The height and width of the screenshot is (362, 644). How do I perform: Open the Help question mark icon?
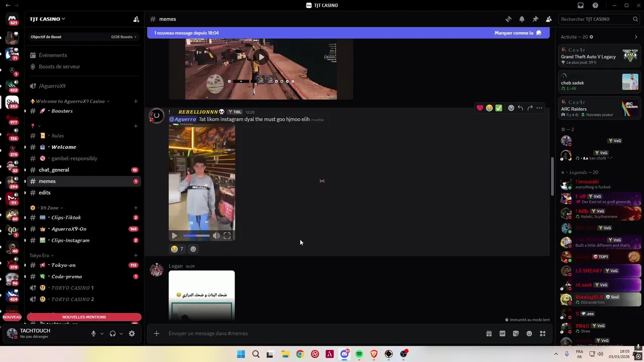pos(595,6)
